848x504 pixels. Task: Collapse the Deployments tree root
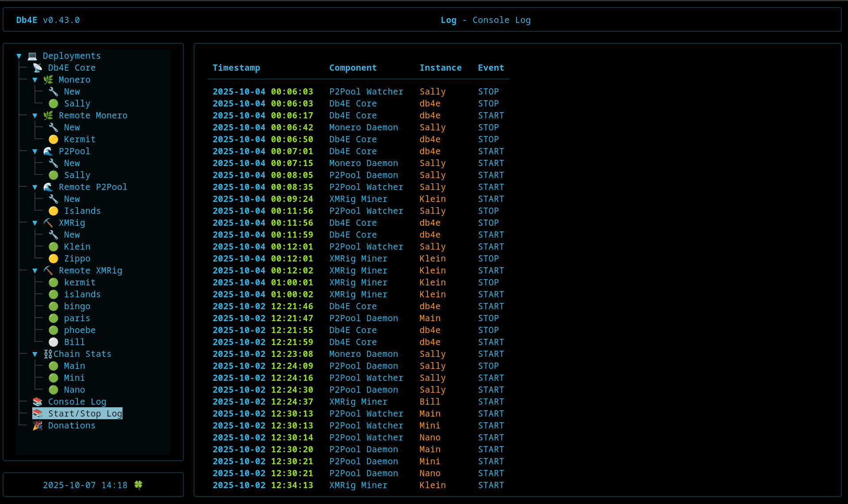pyautogui.click(x=19, y=56)
